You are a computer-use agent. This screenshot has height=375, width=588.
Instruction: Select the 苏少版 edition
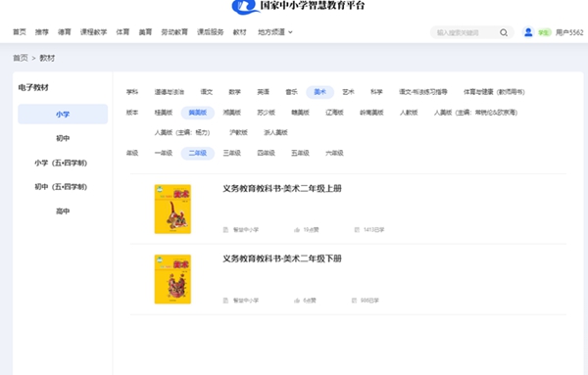click(266, 113)
